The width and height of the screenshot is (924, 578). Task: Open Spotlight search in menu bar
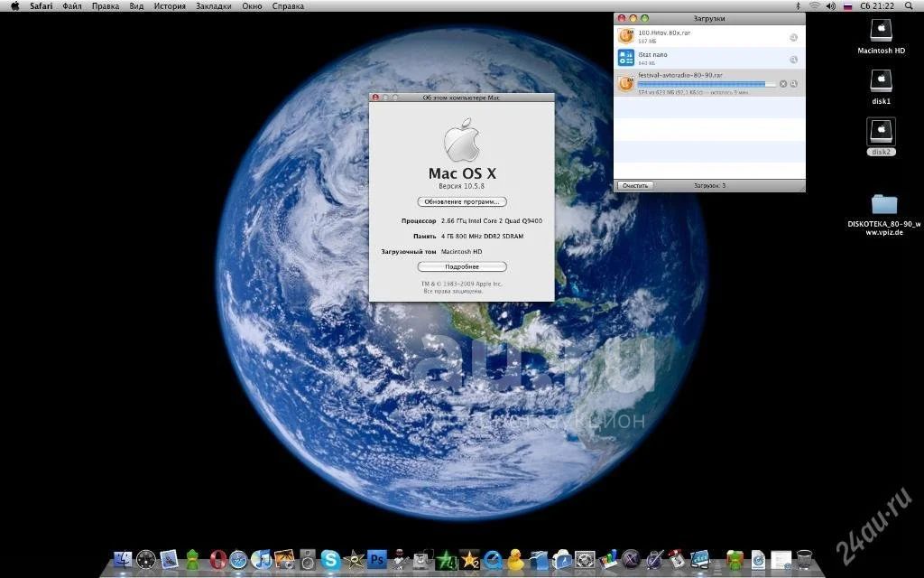[910, 6]
